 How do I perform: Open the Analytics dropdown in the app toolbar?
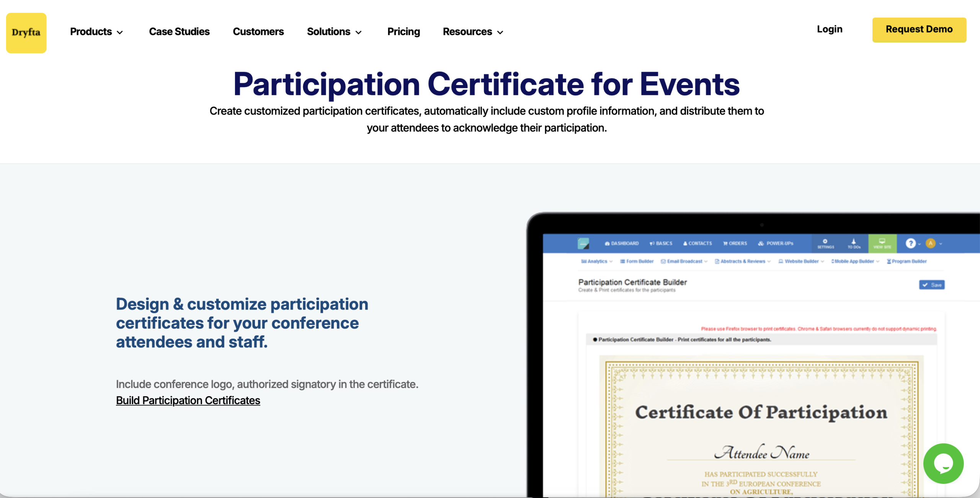click(x=596, y=261)
